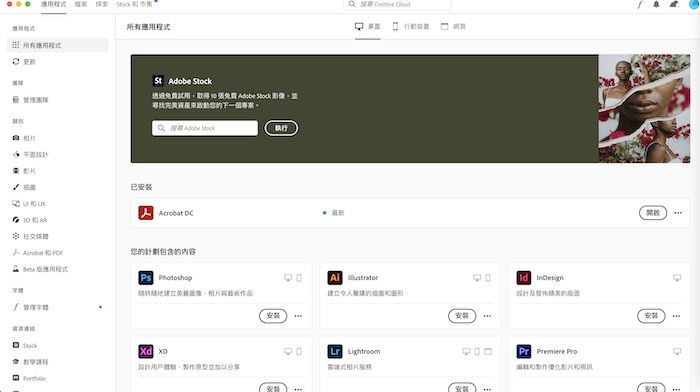The height and width of the screenshot is (392, 700).
Task: Switch to 檔案 top tab
Action: tap(81, 4)
